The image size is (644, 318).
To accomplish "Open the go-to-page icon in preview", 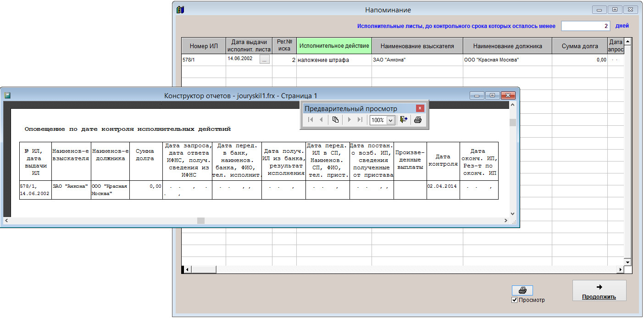I will pyautogui.click(x=335, y=120).
